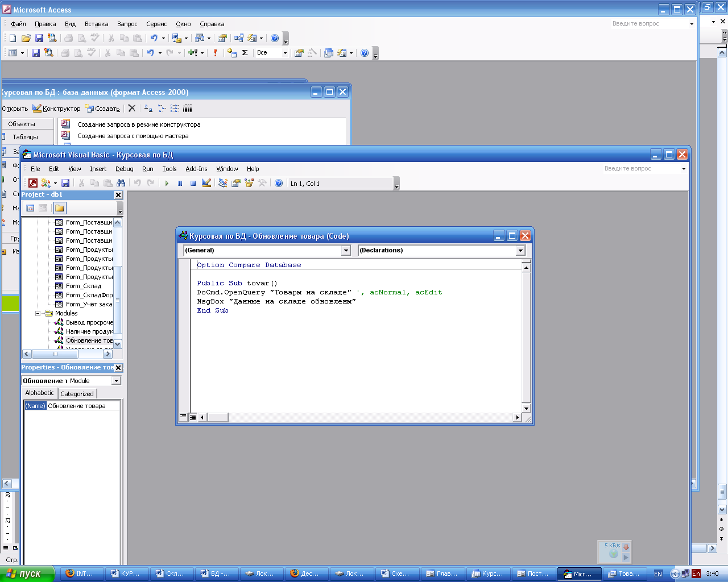Switch database window to Large Icons view

coord(148,108)
